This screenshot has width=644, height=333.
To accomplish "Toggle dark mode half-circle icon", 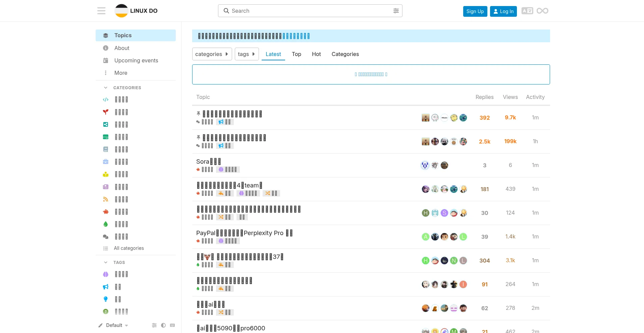I will pyautogui.click(x=163, y=325).
